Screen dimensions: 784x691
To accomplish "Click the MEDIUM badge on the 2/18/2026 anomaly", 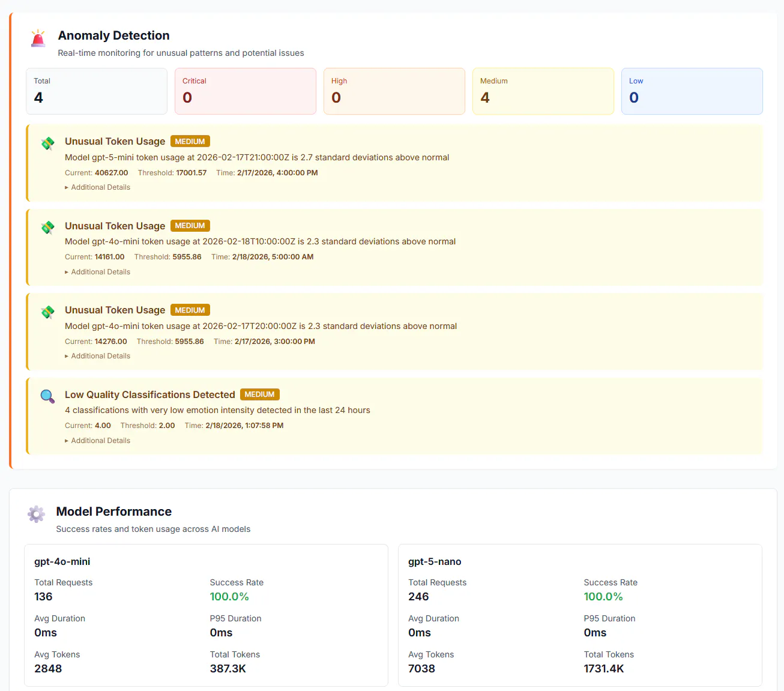I will pos(190,226).
